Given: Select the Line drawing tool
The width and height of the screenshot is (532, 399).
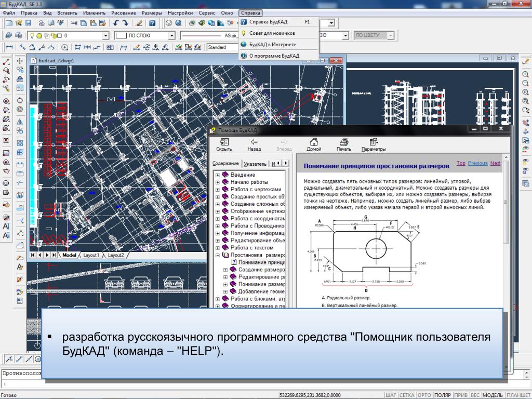Looking at the screenshot, I should 6,62.
